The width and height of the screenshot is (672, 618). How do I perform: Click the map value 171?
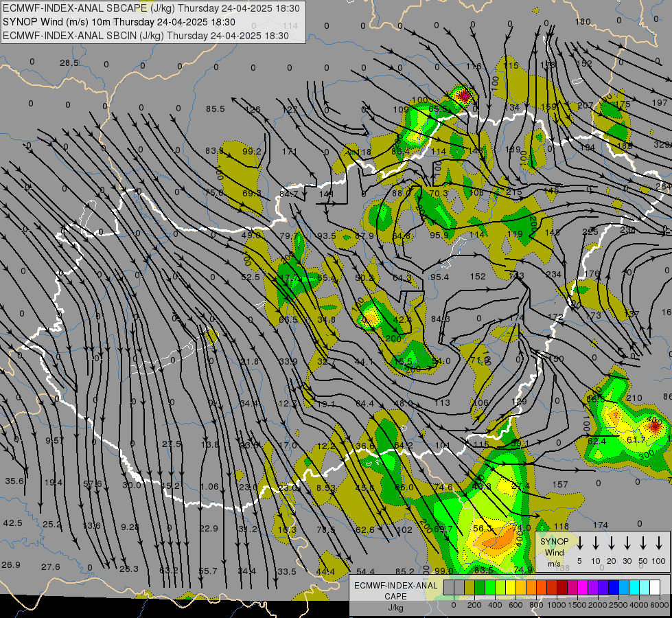point(290,151)
